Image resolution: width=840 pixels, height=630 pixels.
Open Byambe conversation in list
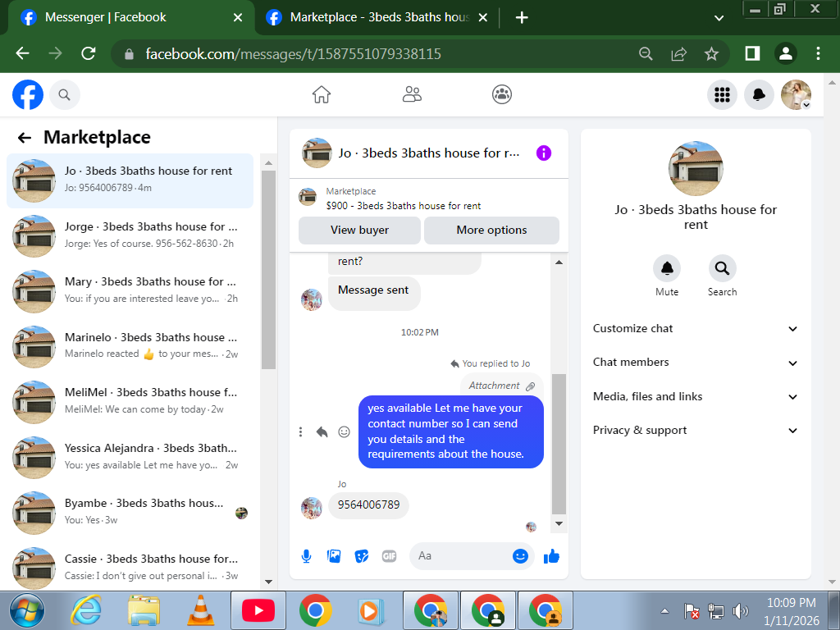130,513
